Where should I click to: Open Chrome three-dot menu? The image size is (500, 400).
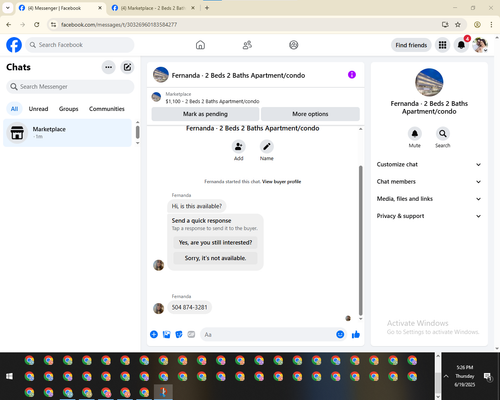(x=491, y=25)
